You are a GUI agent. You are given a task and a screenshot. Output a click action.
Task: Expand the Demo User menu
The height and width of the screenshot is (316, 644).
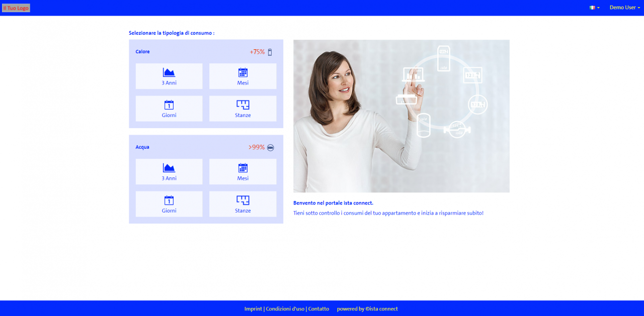point(625,8)
